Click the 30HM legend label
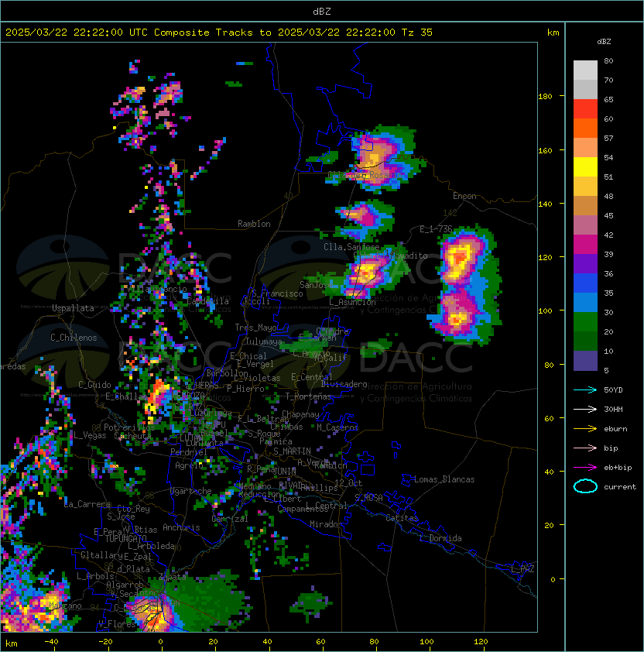Image resolution: width=644 pixels, height=652 pixels. click(x=613, y=410)
